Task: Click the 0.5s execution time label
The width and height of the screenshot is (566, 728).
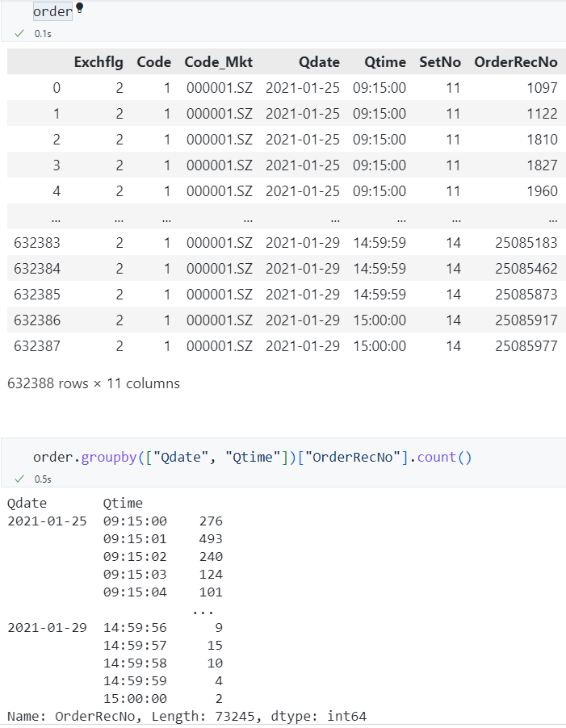Action: point(43,479)
